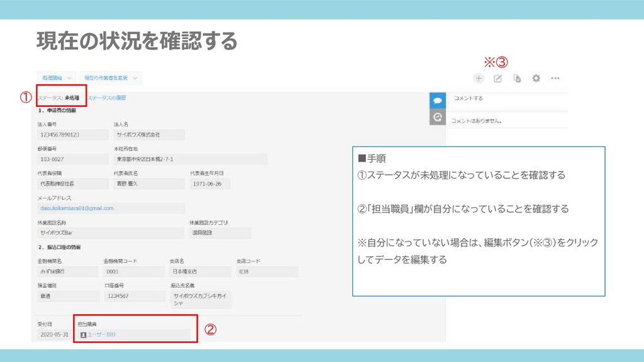The height and width of the screenshot is (362, 644).
Task: Click the birthdate value 1971-06-26
Action: tap(210, 184)
